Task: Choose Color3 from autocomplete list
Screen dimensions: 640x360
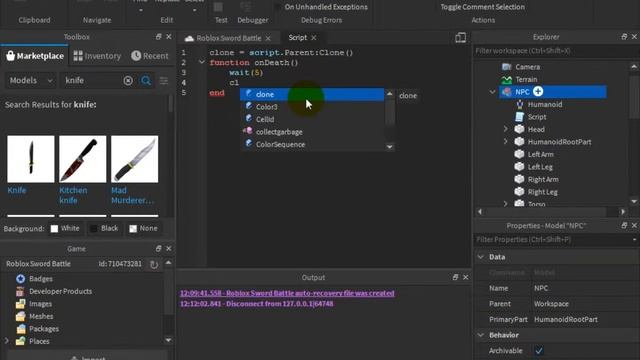Action: [x=312, y=107]
